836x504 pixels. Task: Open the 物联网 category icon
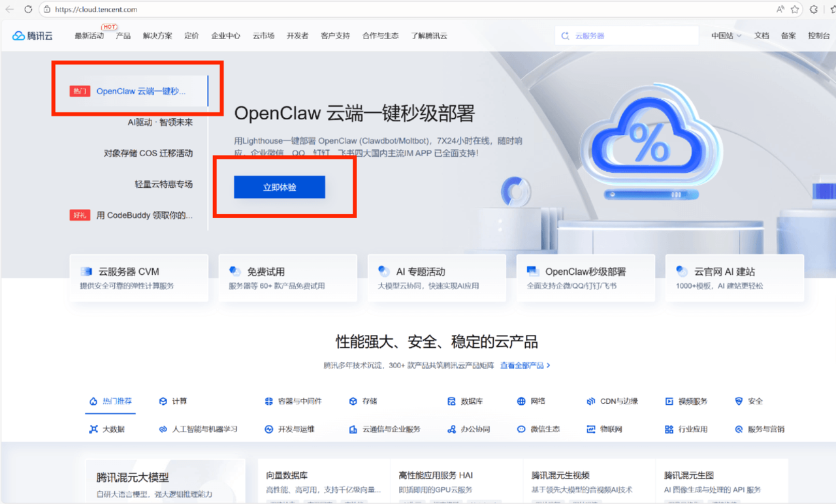(591, 430)
